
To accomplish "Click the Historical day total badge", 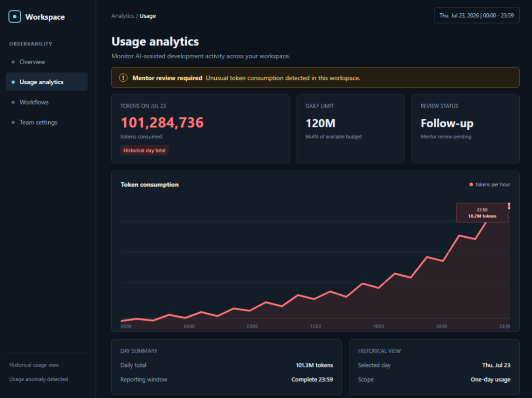I will tap(144, 150).
